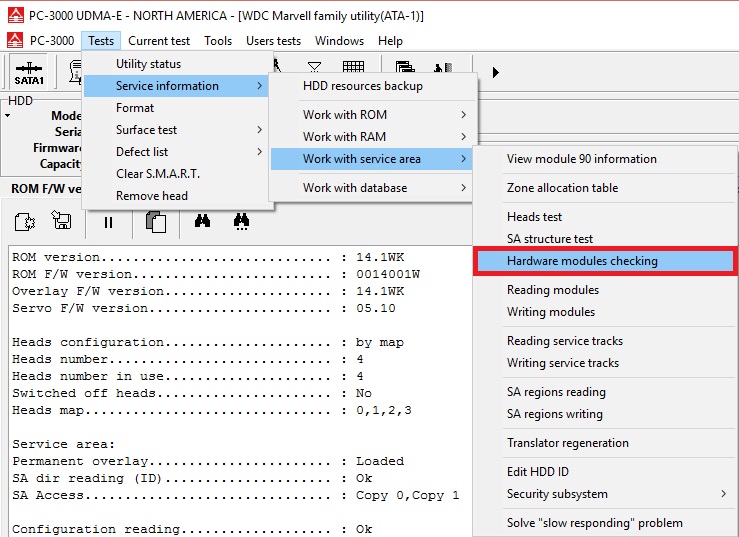Image resolution: width=739 pixels, height=537 pixels.
Task: Select Hardware modules checking
Action: [605, 261]
